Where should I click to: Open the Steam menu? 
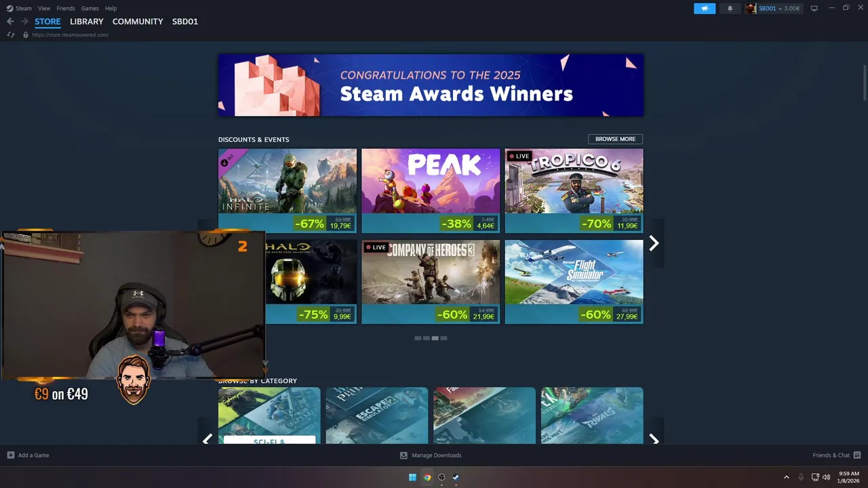tap(24, 8)
